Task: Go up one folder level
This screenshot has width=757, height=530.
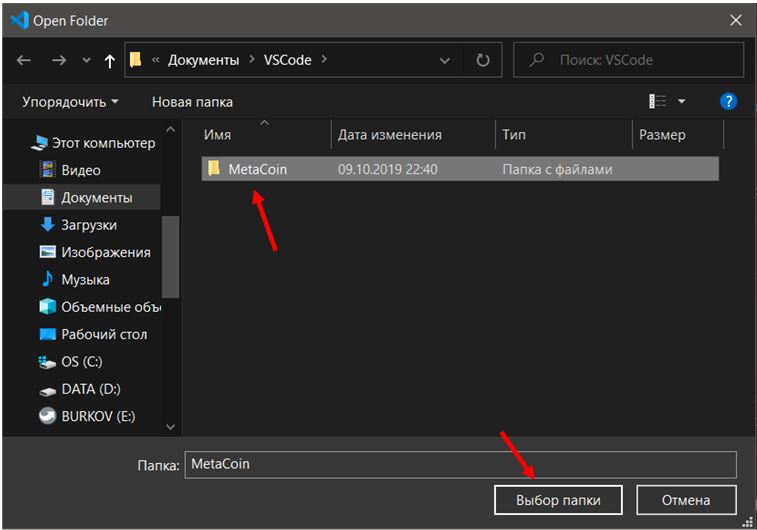Action: pos(110,61)
